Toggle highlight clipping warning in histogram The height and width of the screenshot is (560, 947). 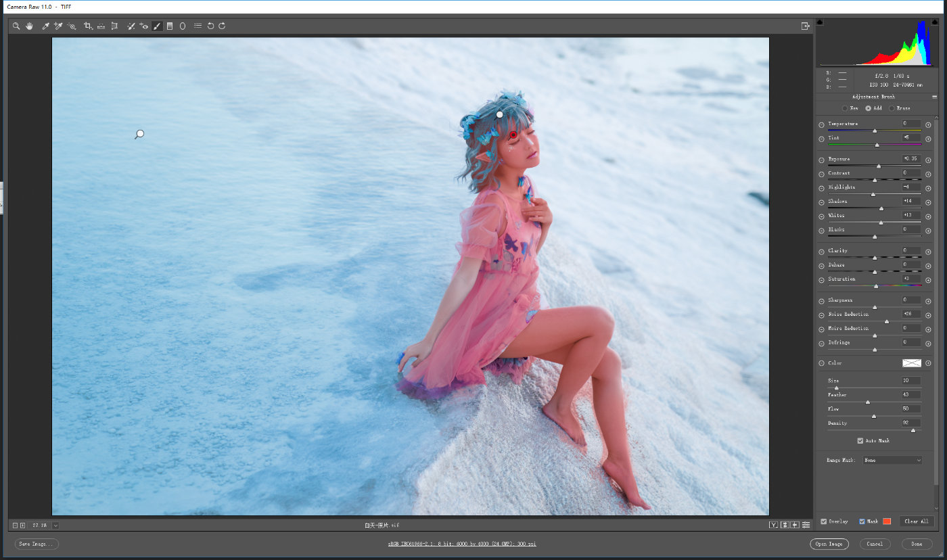(935, 22)
